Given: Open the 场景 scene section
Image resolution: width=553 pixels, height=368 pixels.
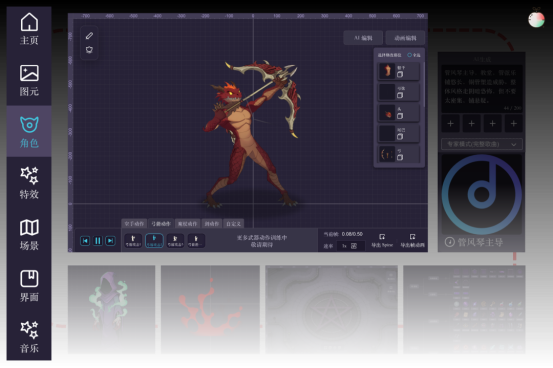Looking at the screenshot, I should tap(29, 234).
